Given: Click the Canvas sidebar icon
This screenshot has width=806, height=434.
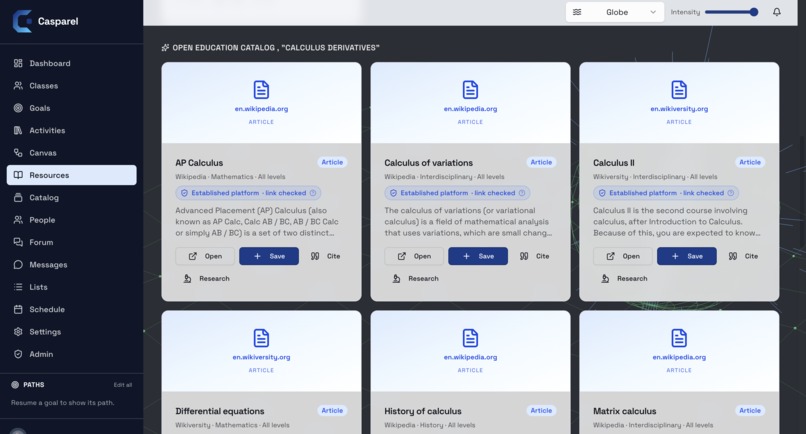Looking at the screenshot, I should point(18,153).
